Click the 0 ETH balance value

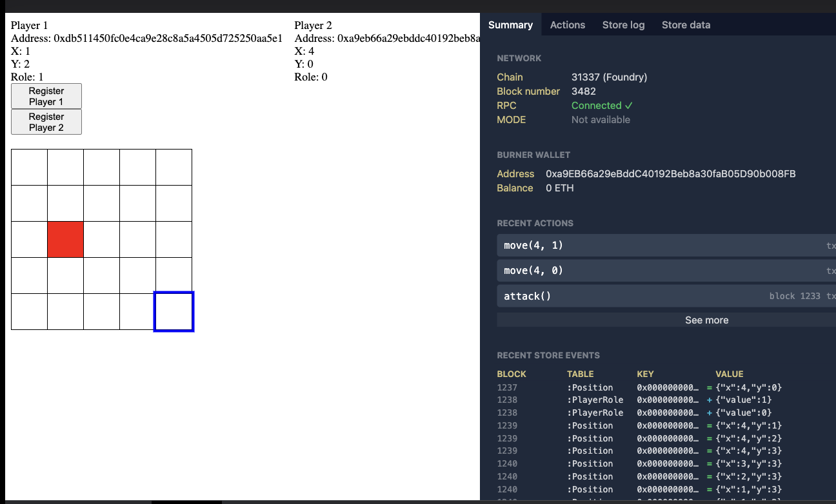[x=559, y=188]
